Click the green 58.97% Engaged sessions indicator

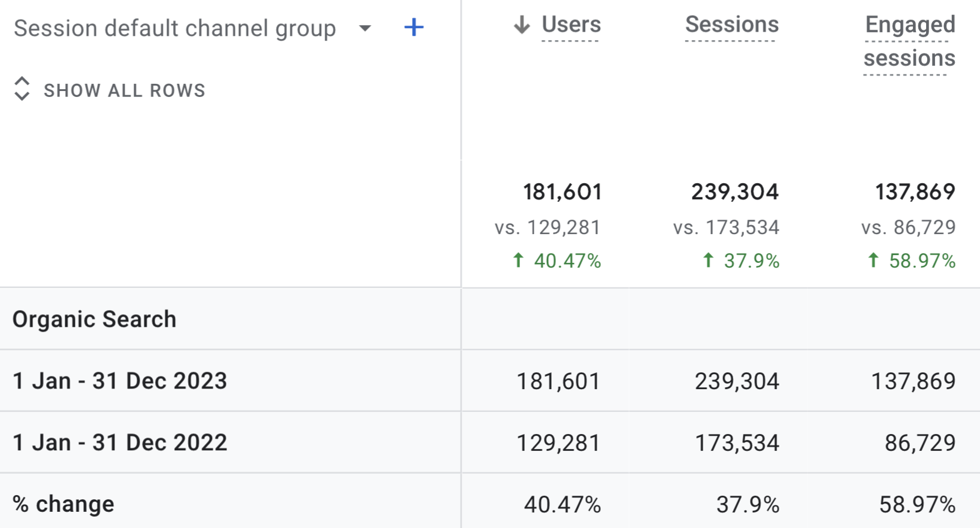(911, 261)
